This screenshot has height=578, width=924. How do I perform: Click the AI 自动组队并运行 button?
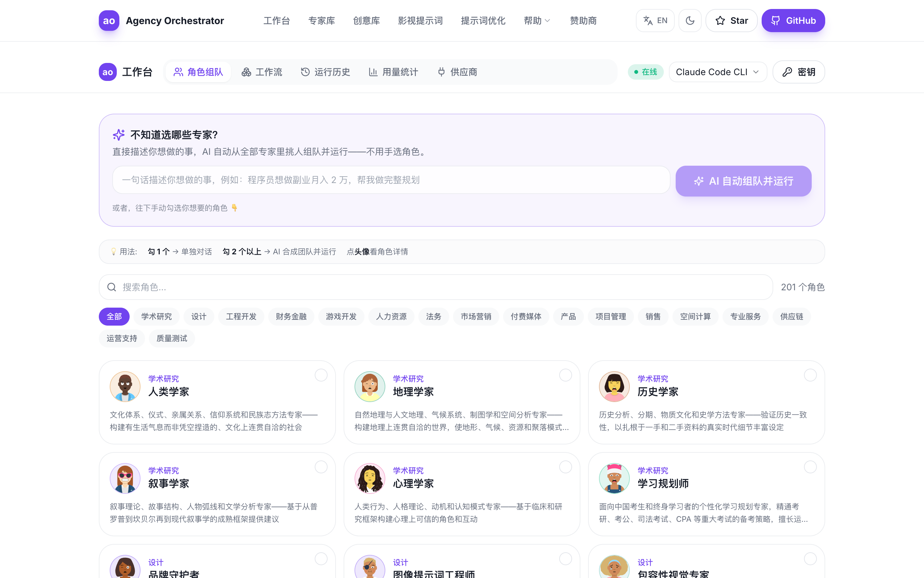pyautogui.click(x=743, y=181)
